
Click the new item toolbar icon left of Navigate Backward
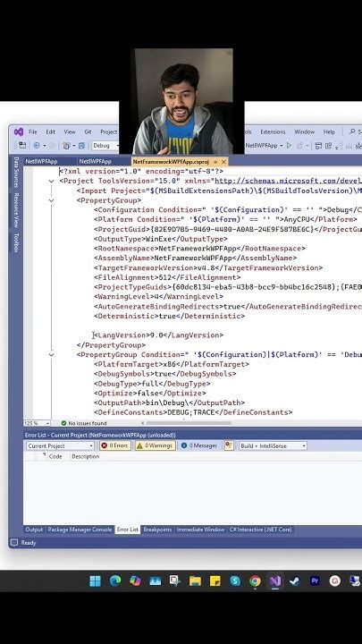tap(22, 146)
